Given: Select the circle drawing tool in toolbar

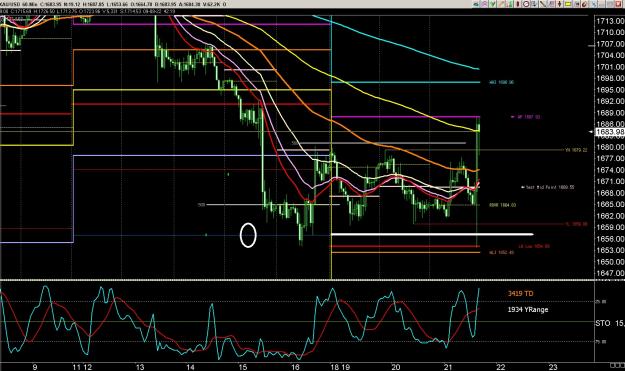Looking at the screenshot, I should [x=526, y=4].
